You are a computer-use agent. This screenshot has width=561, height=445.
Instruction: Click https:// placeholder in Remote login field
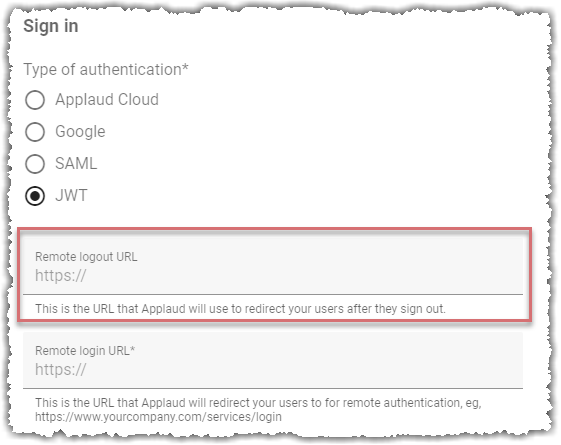(60, 370)
